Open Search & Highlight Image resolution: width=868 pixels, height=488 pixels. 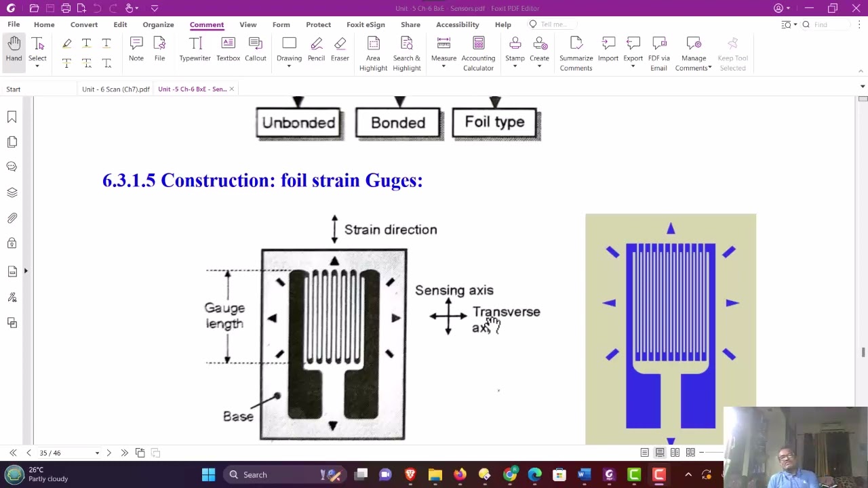tap(407, 54)
